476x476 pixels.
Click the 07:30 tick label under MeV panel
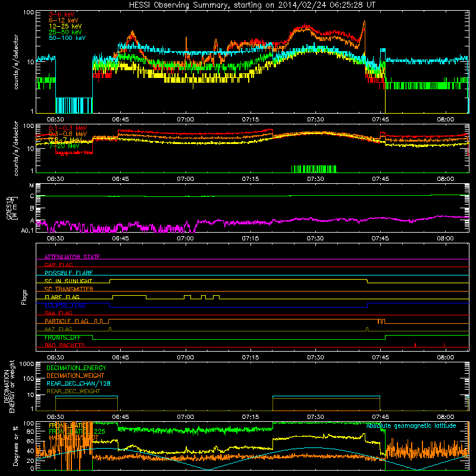[x=315, y=179]
